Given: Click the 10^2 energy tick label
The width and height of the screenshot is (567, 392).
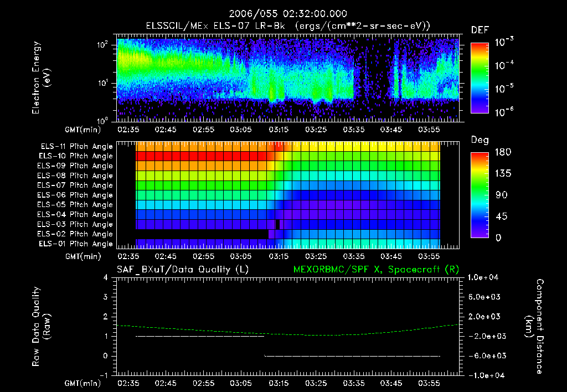Looking at the screenshot, I should pos(102,44).
